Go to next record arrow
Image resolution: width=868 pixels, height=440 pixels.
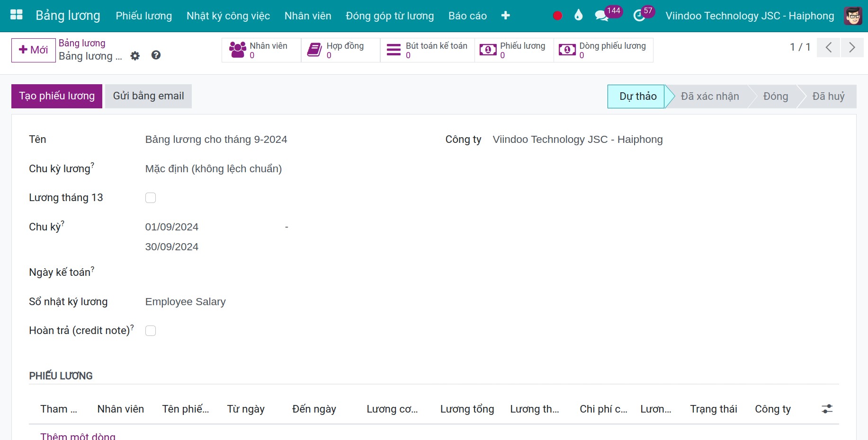coord(852,47)
